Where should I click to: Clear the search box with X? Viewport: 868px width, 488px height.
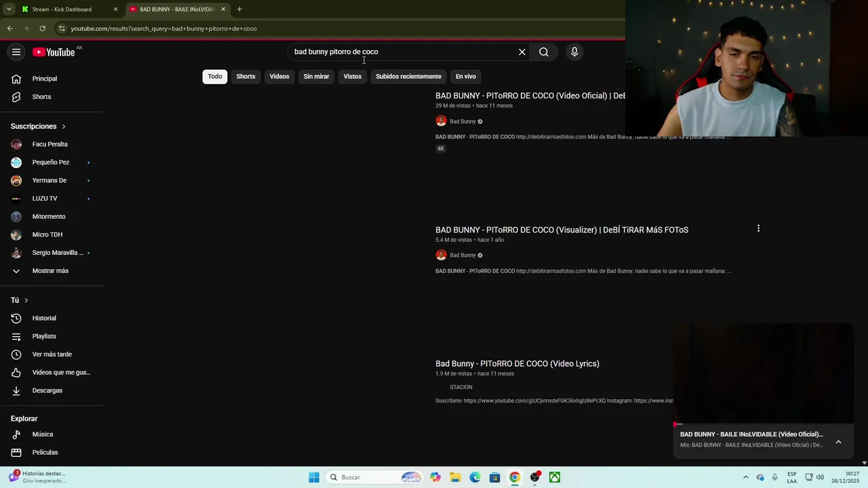(522, 52)
